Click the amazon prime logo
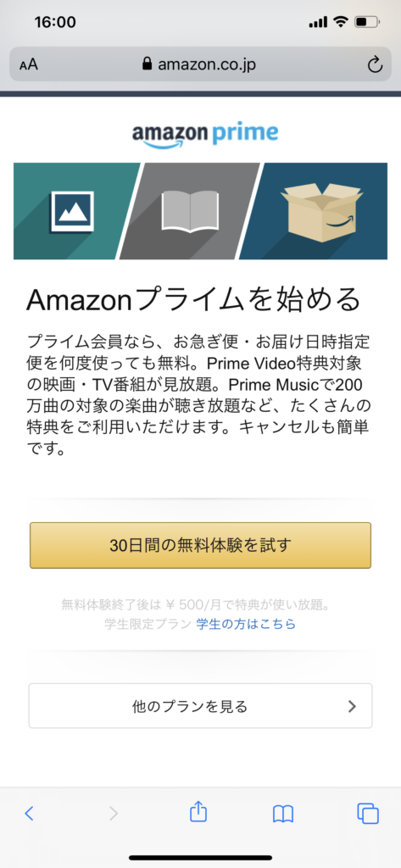Viewport: 401px width, 868px height. click(205, 135)
